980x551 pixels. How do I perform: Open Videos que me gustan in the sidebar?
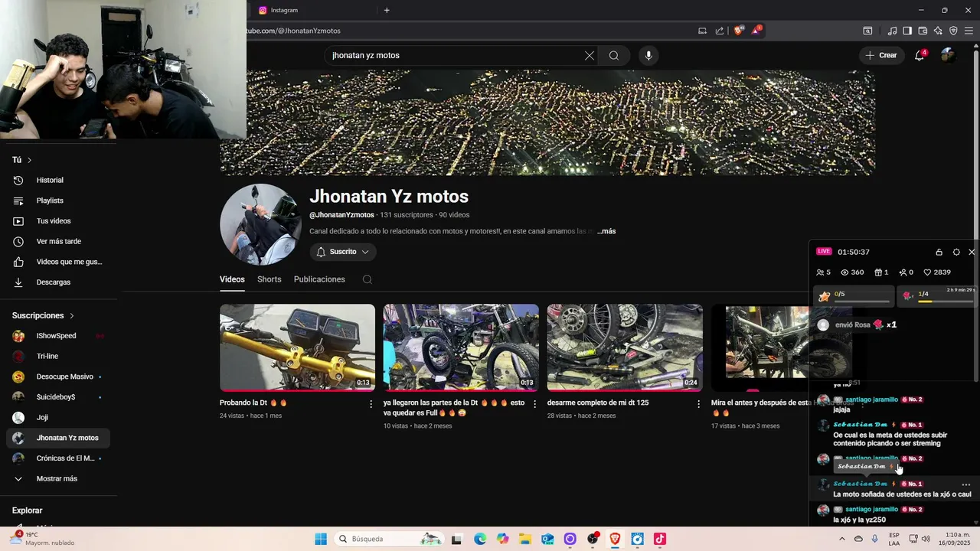(58, 262)
